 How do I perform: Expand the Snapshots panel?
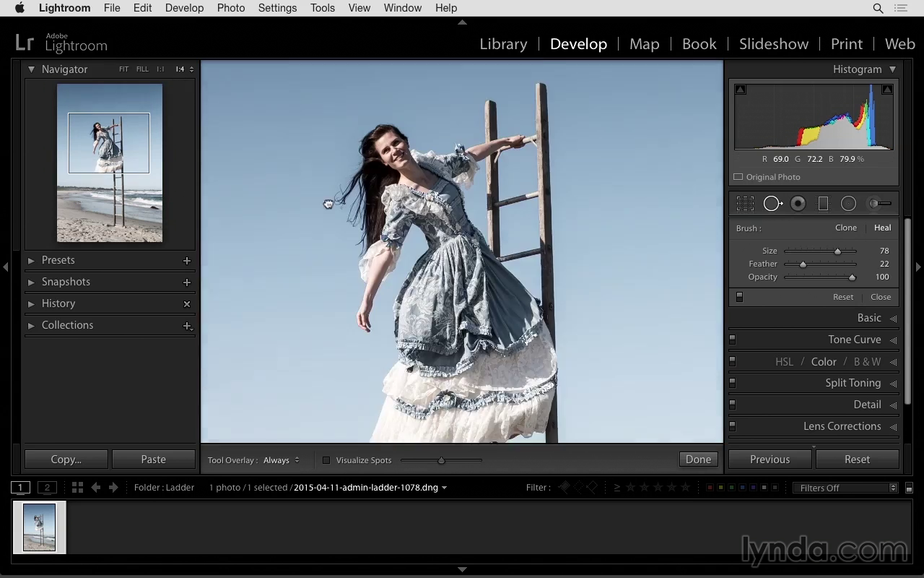tap(31, 282)
